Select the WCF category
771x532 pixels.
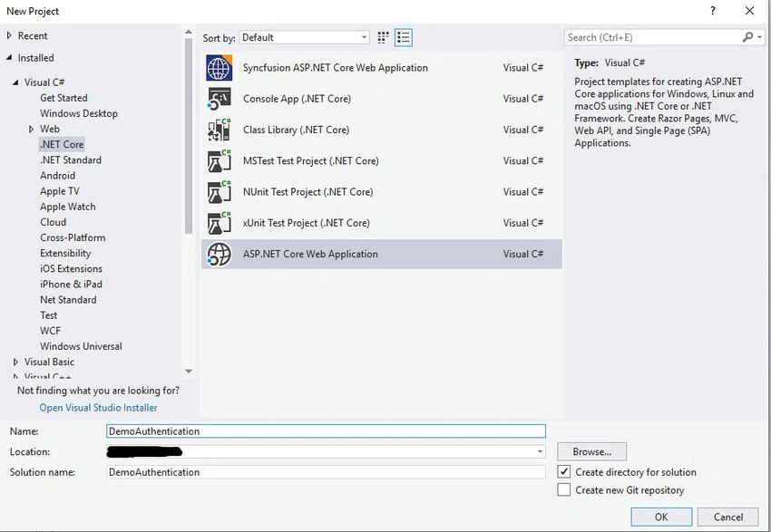[50, 331]
